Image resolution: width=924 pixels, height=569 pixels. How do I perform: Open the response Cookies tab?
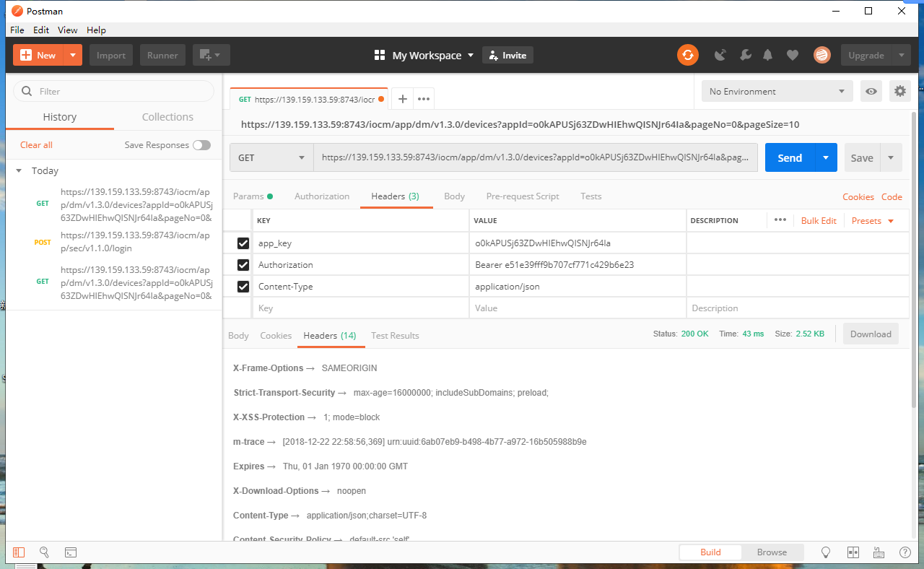276,336
